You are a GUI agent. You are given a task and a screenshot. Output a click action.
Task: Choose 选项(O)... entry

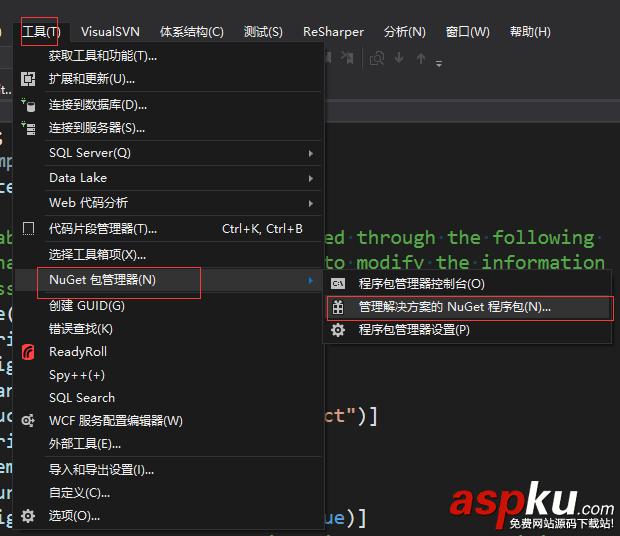point(74,516)
